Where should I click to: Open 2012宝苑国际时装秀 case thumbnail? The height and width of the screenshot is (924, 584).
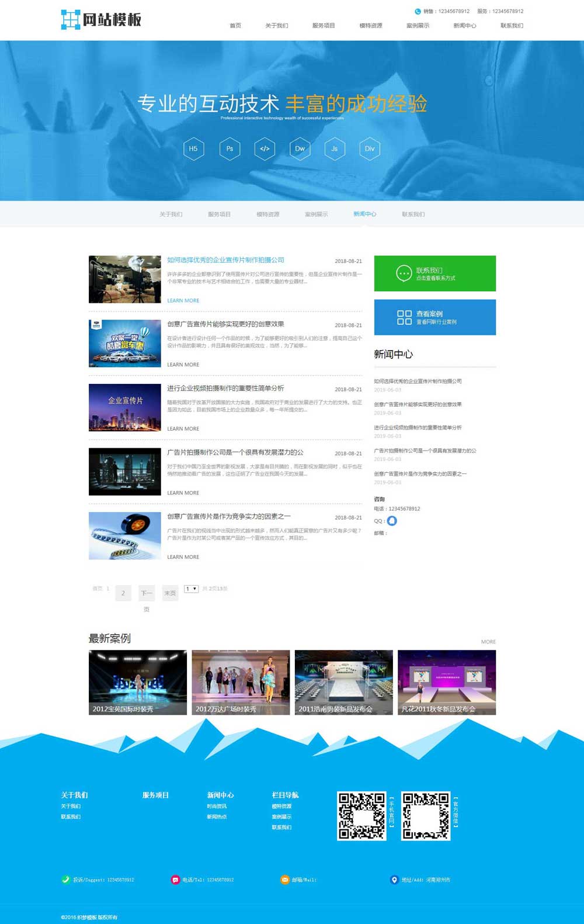tap(138, 682)
